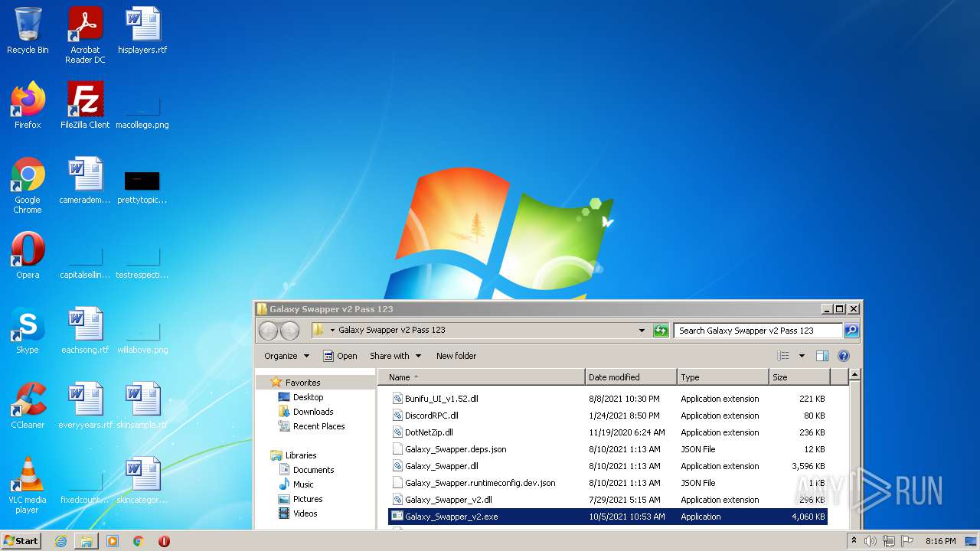
Task: Open the Organize menu
Action: tap(286, 356)
